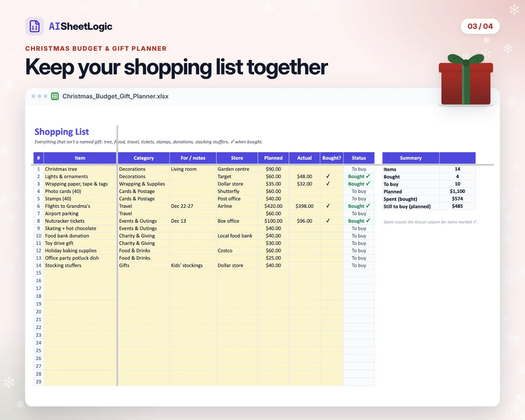
Task: Click the red gift box image
Action: [466, 80]
